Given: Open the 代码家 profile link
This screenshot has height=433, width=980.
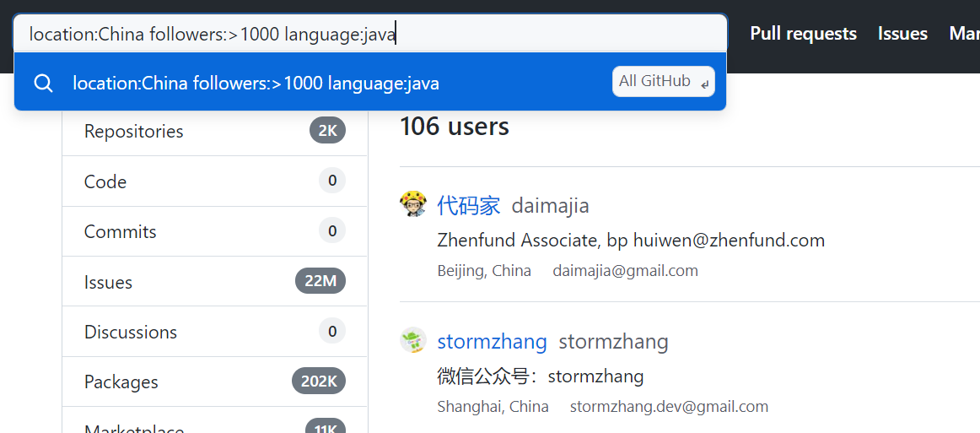Looking at the screenshot, I should tap(469, 205).
